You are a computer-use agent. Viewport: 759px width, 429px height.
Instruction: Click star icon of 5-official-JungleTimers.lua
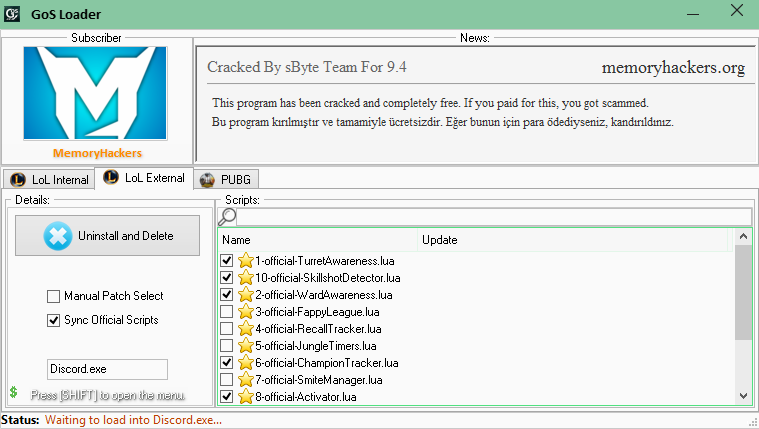click(x=246, y=345)
